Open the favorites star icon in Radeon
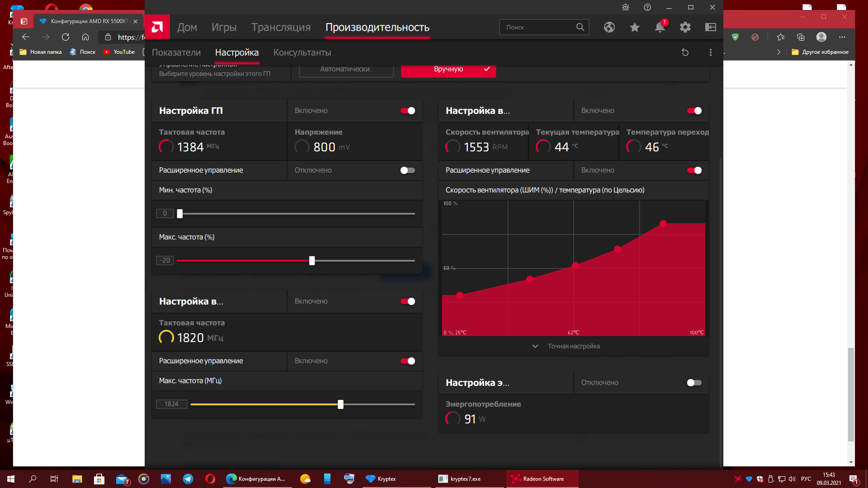 635,27
